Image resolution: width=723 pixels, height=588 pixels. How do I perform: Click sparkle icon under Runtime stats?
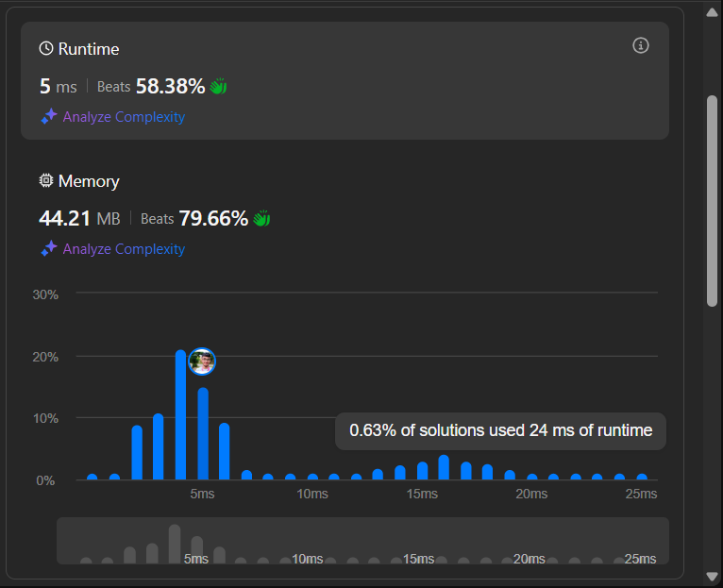tap(49, 117)
